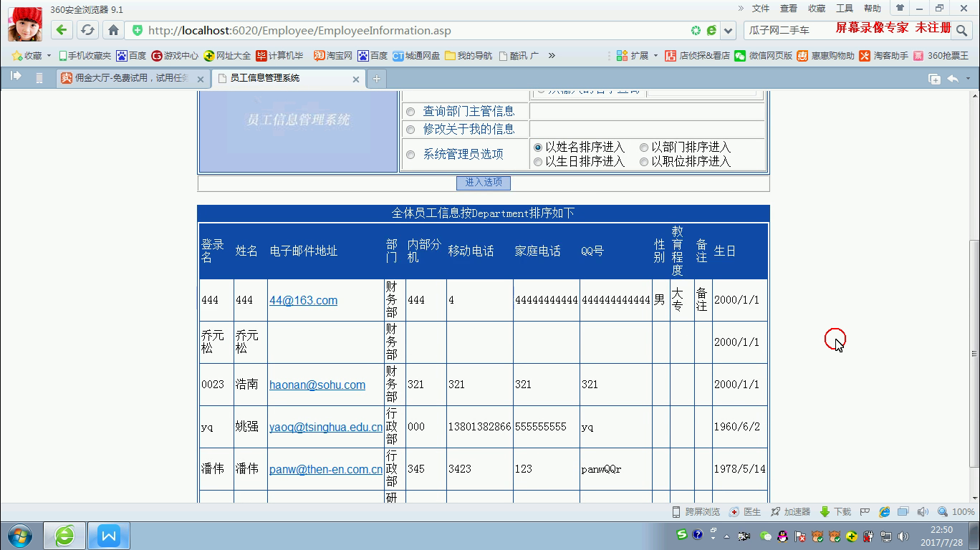The width and height of the screenshot is (980, 550).
Task: Open the 游戏中心 bookmark
Action: tap(175, 55)
